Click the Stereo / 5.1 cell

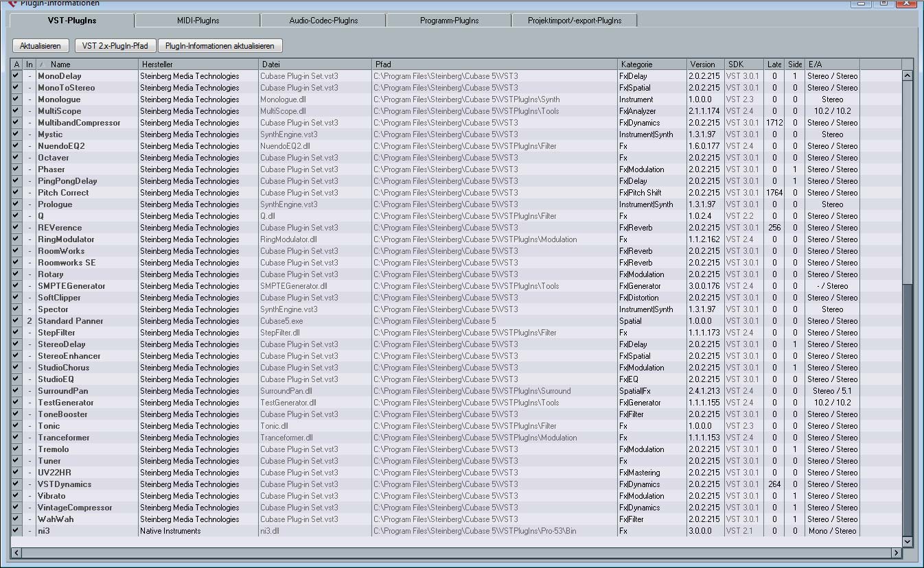click(x=832, y=391)
